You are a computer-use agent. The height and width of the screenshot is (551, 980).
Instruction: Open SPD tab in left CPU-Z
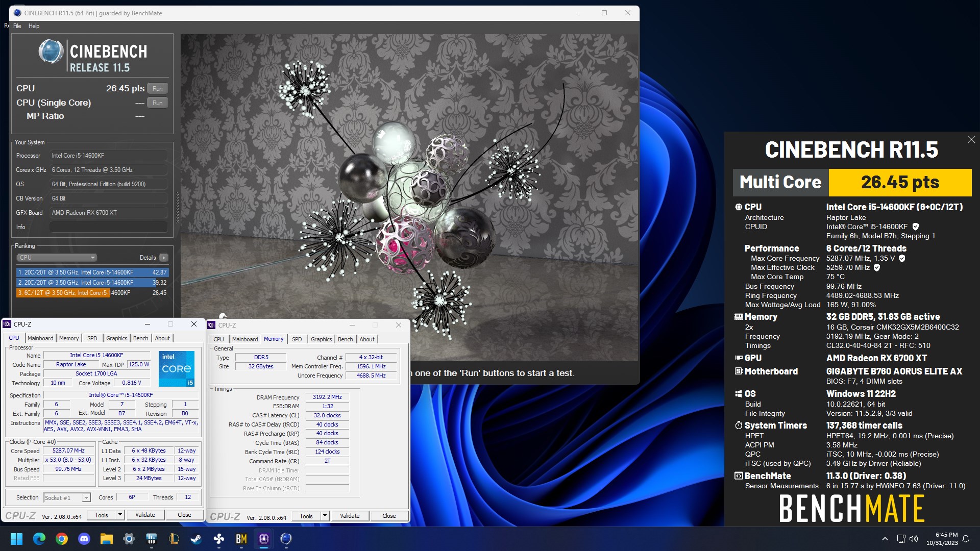[x=92, y=338]
